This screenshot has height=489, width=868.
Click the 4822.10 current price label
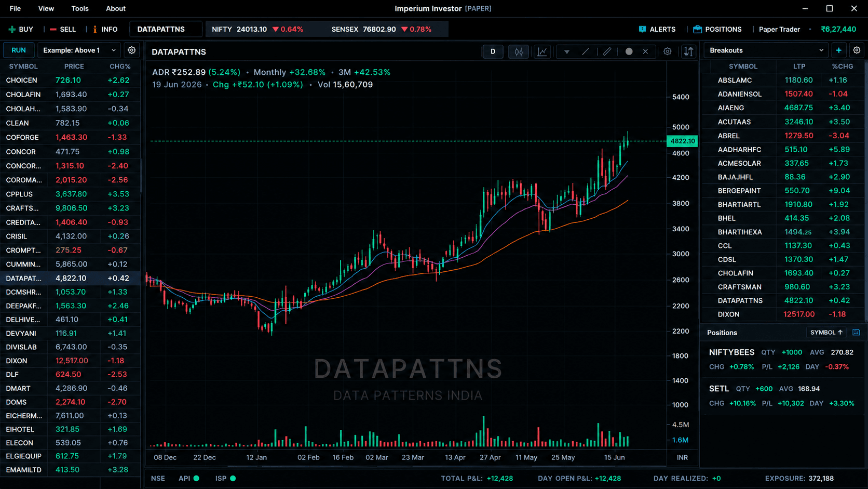(682, 141)
